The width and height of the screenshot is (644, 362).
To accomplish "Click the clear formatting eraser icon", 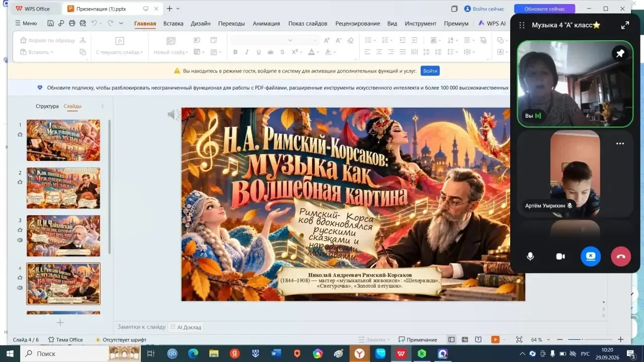I will point(351,40).
